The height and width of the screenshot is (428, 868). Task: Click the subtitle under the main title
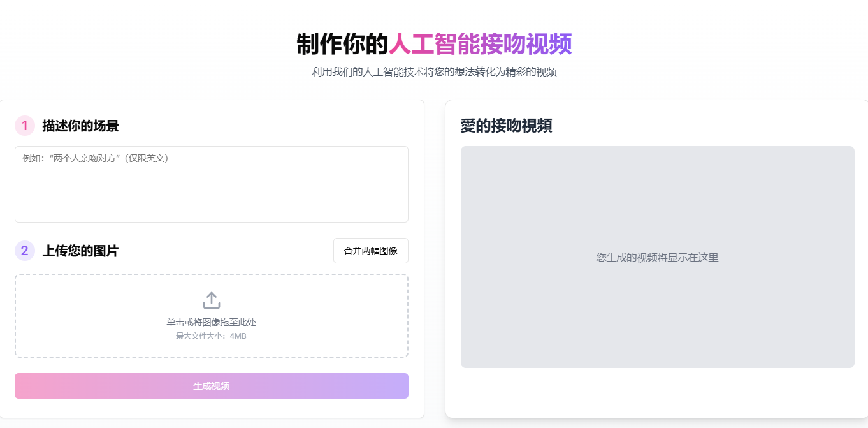[434, 72]
